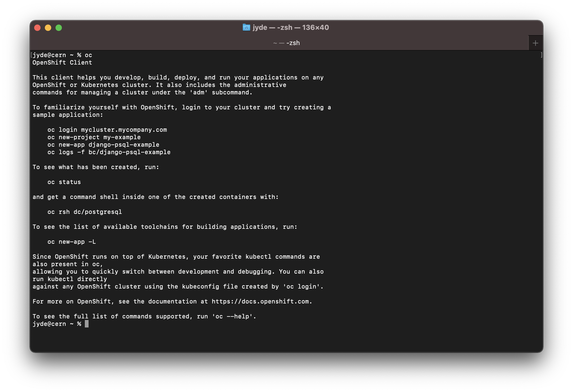Click the window title 'jyde — -zsh — 136×40'
The width and height of the screenshot is (573, 392).
point(291,27)
